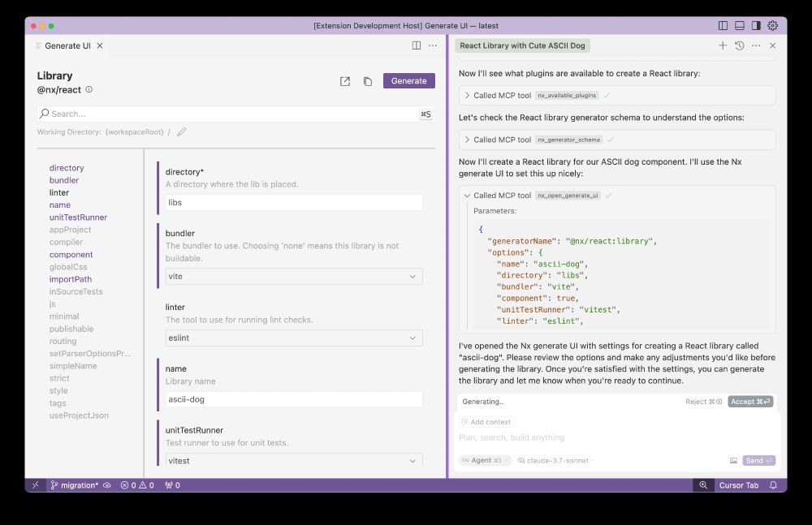The width and height of the screenshot is (812, 525).
Task: Open the generator in external window icon
Action: (345, 81)
